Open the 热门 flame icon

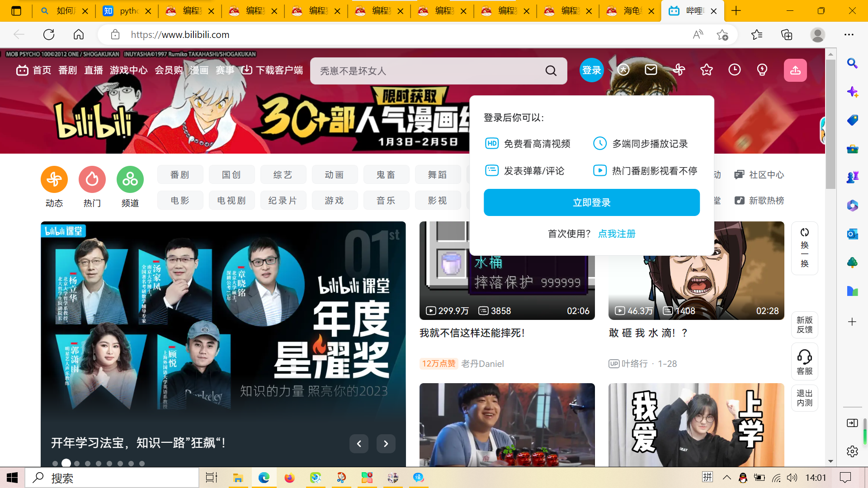tap(92, 179)
